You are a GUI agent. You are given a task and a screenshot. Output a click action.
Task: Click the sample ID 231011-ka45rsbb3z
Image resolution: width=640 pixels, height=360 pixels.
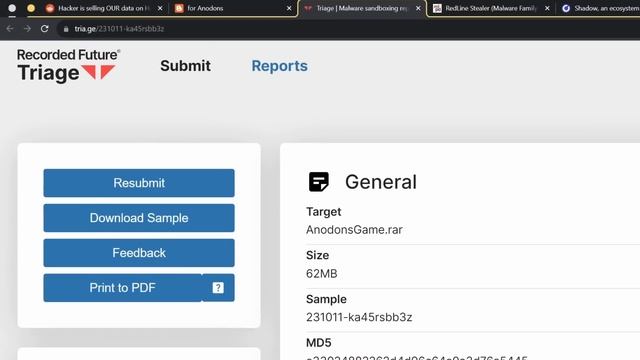tap(359, 317)
